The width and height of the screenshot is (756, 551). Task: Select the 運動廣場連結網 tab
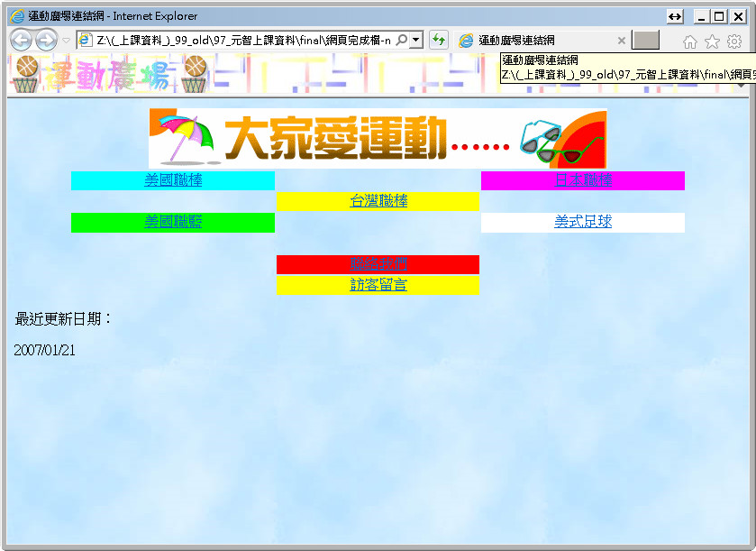[532, 41]
